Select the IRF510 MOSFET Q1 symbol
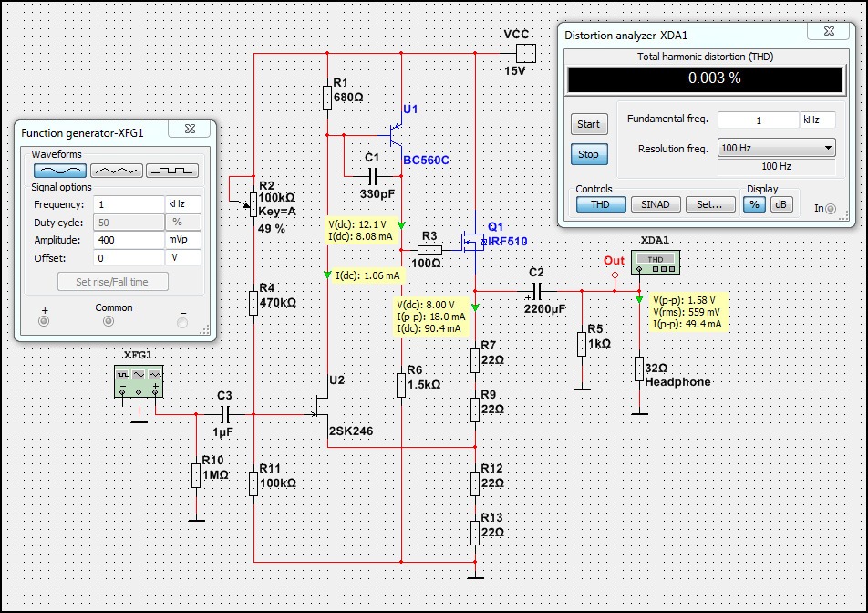The height and width of the screenshot is (613, 868). point(473,242)
